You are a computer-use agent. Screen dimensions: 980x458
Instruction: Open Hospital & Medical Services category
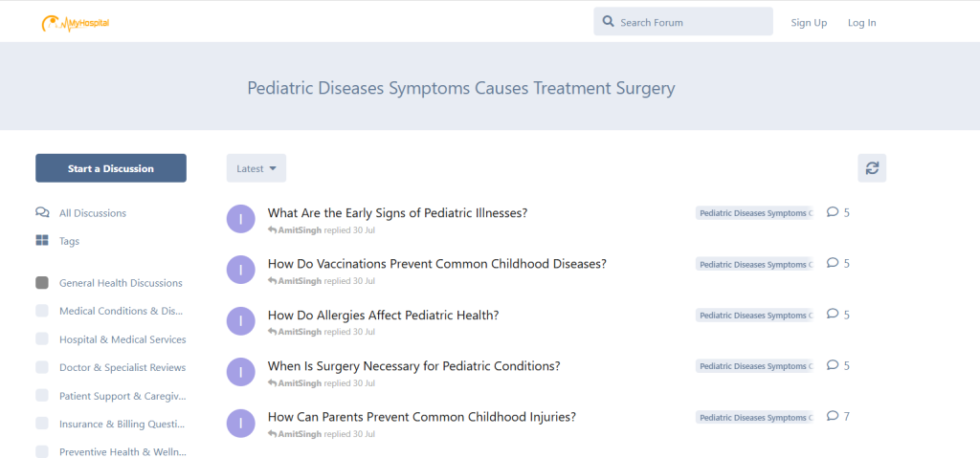[x=122, y=339]
